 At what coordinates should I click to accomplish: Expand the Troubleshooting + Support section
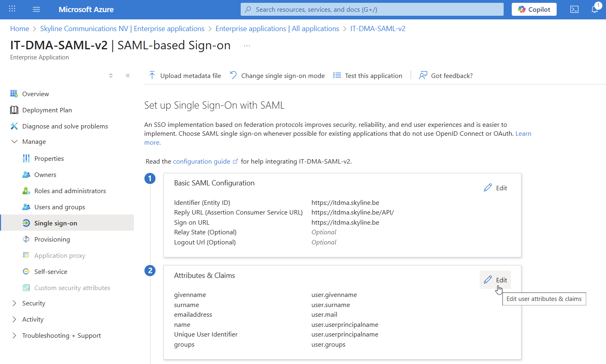point(15,335)
